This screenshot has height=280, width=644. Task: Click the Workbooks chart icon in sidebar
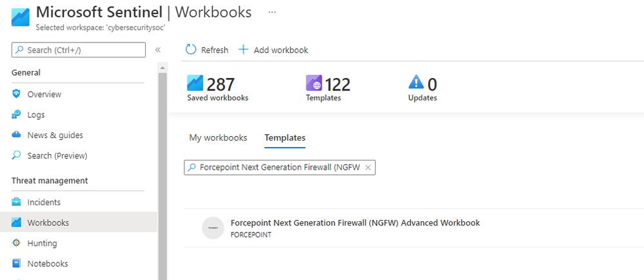16,223
